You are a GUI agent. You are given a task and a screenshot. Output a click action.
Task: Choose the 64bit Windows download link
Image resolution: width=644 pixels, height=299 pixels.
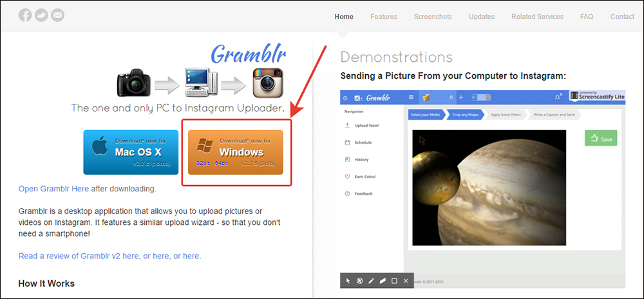(x=222, y=164)
